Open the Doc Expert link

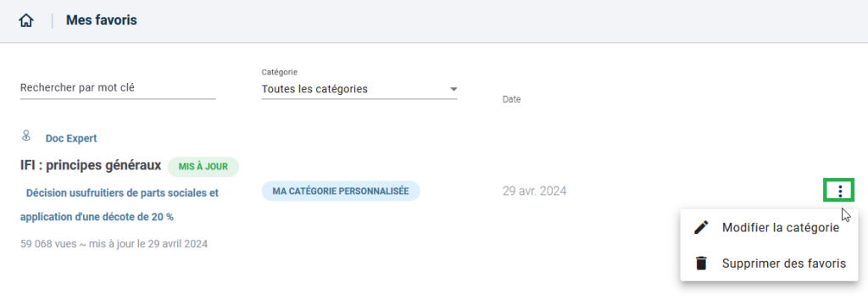coord(71,138)
